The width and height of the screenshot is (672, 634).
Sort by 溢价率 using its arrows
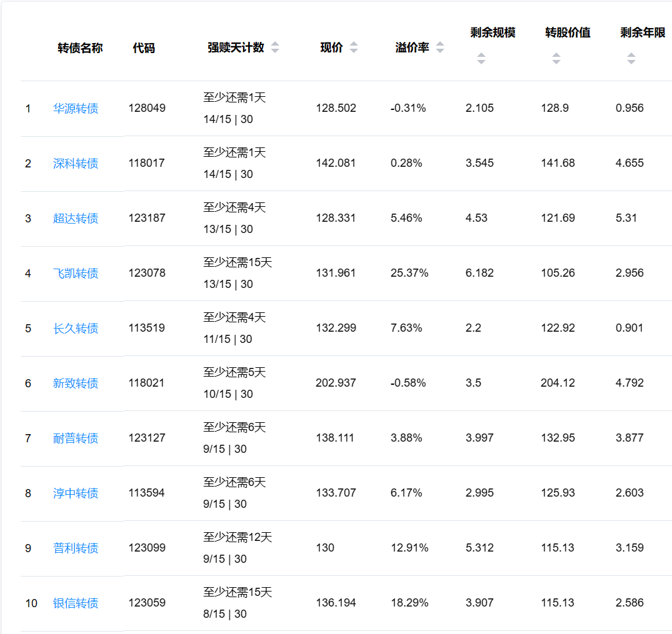point(440,48)
